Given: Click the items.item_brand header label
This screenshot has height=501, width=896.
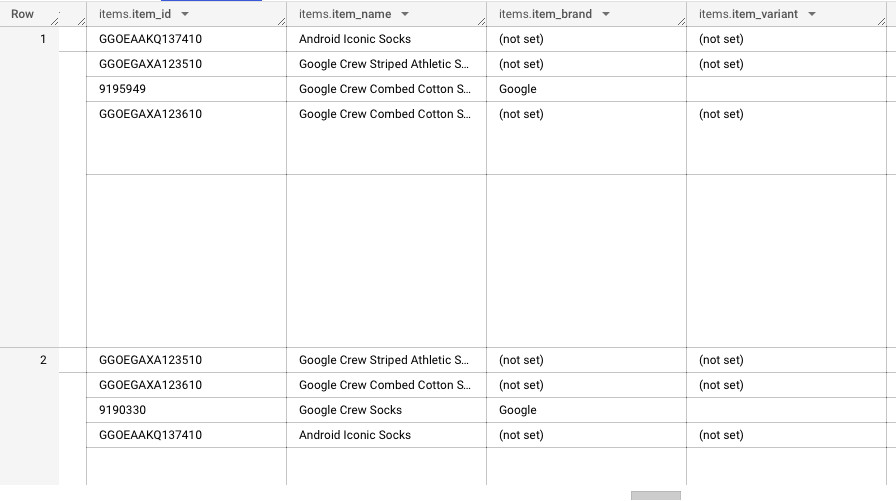Looking at the screenshot, I should pos(545,14).
